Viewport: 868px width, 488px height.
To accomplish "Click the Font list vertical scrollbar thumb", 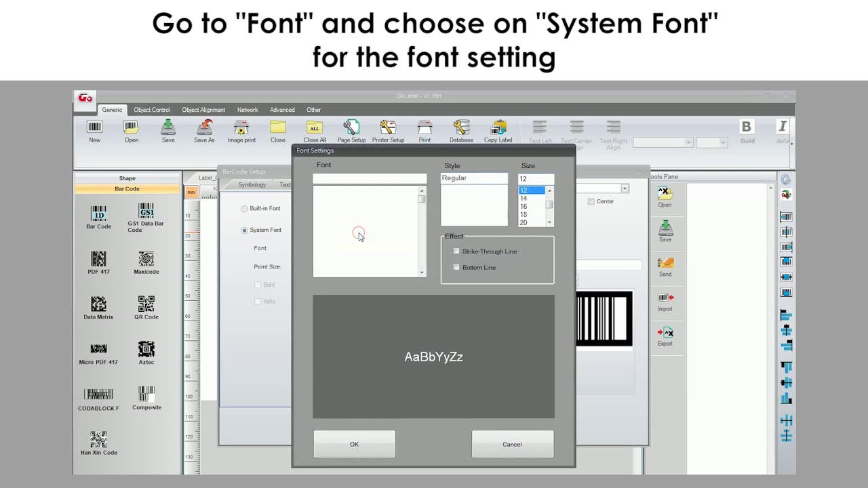I will [x=422, y=199].
